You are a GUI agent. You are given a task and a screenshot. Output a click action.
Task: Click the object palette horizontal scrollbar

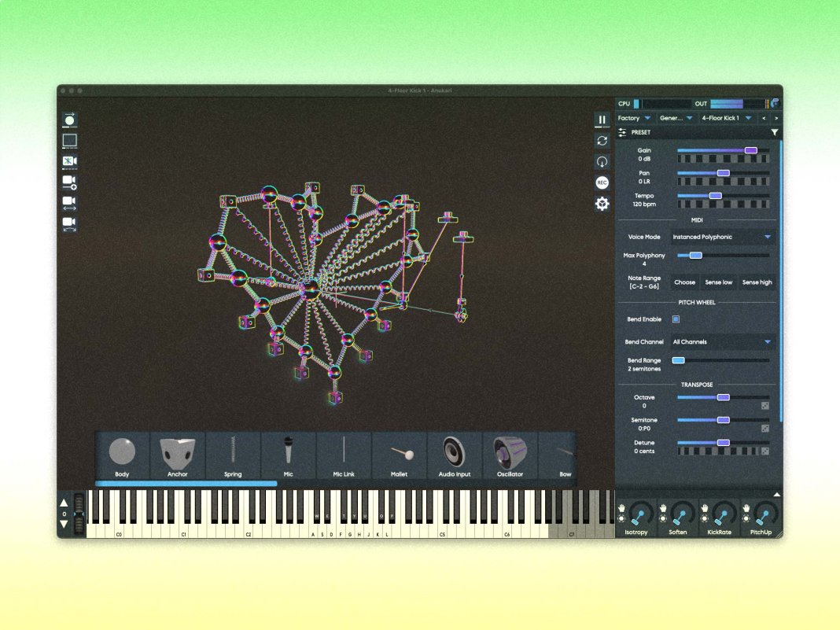[x=186, y=484]
